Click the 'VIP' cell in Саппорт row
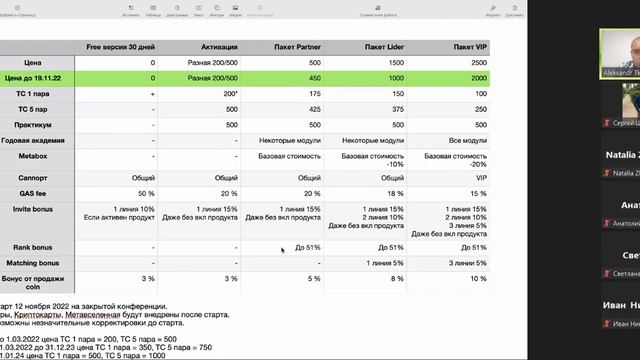The width and height of the screenshot is (640, 360). (448, 178)
